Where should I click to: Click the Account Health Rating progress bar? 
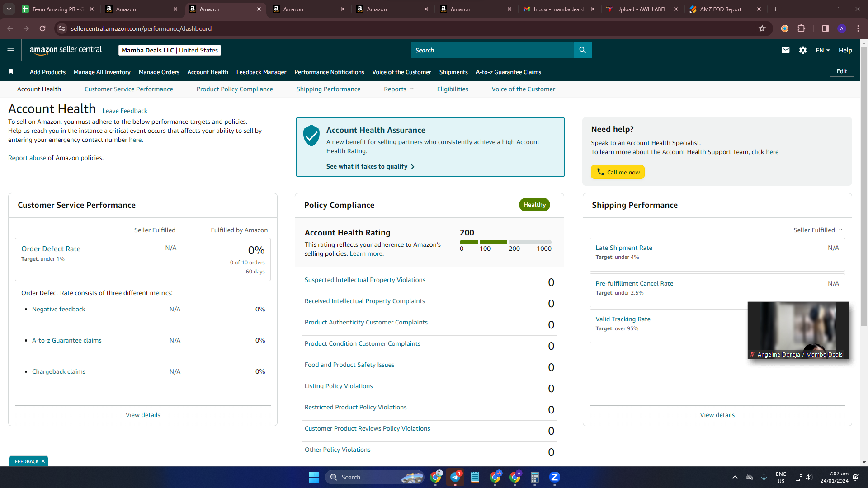505,242
